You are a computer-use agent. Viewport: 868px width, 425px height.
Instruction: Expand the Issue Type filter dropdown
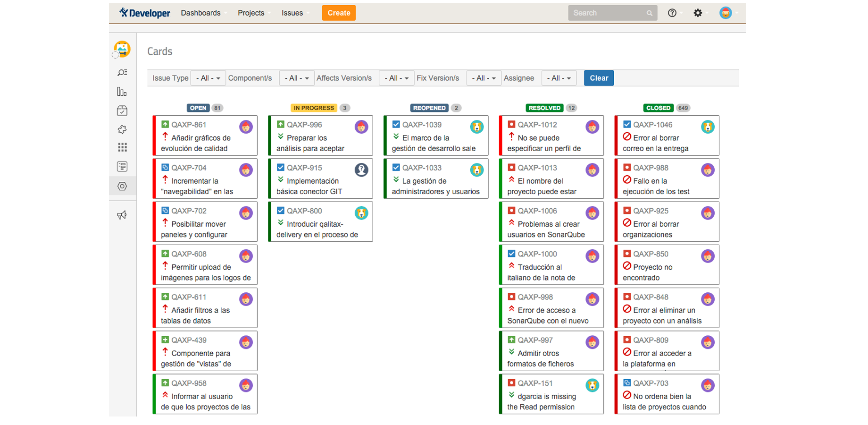pos(208,78)
